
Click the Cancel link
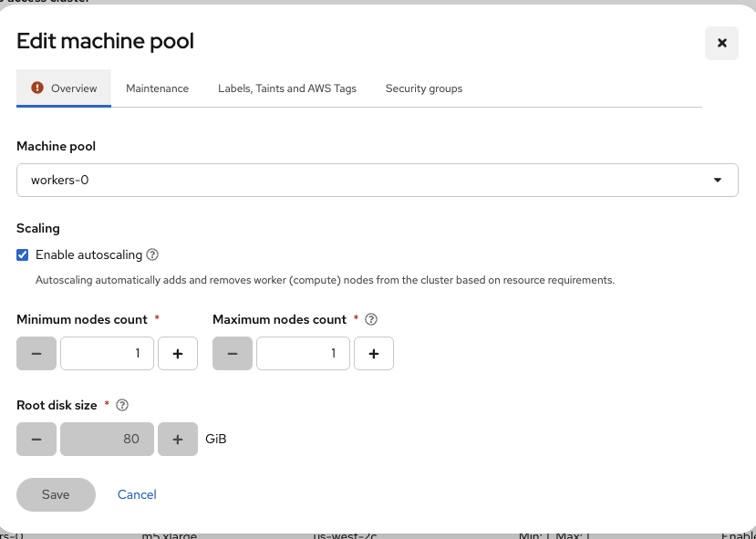coord(137,494)
